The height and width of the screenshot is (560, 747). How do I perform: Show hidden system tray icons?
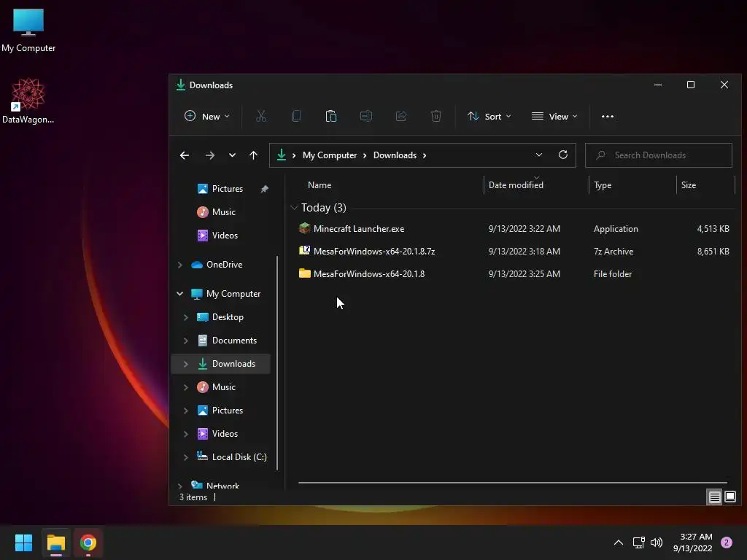coord(619,542)
